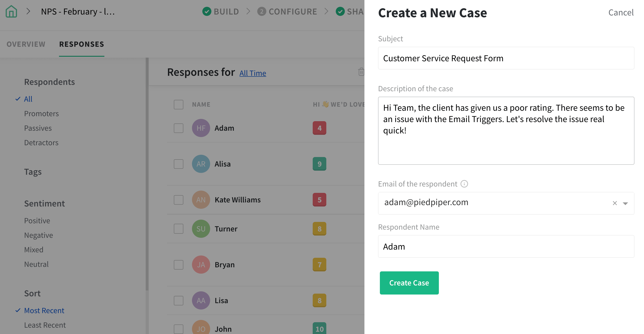
Task: Select Detractors filter from sidebar
Action: point(41,142)
